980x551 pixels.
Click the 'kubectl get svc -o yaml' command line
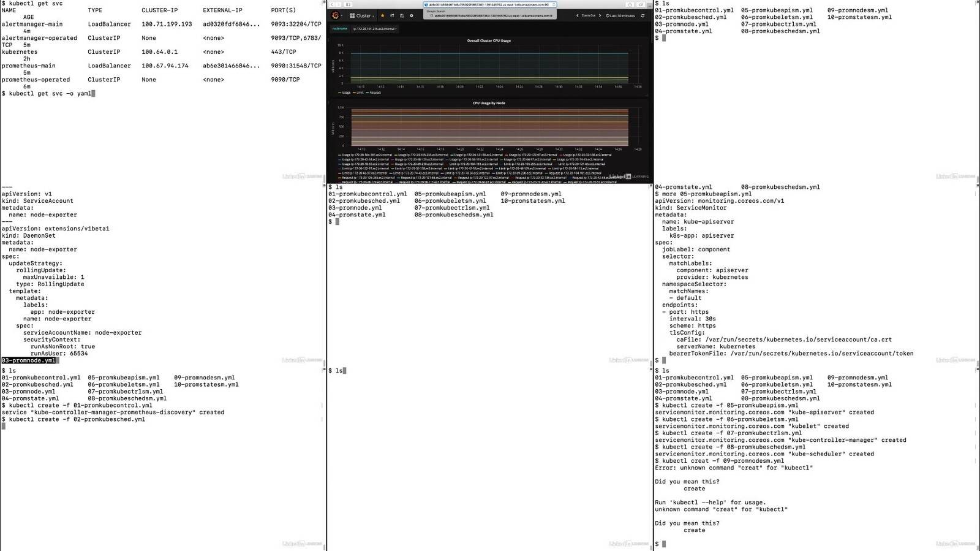coord(47,93)
